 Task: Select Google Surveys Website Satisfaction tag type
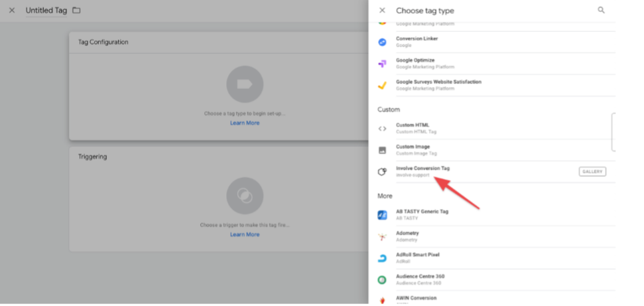(496, 85)
